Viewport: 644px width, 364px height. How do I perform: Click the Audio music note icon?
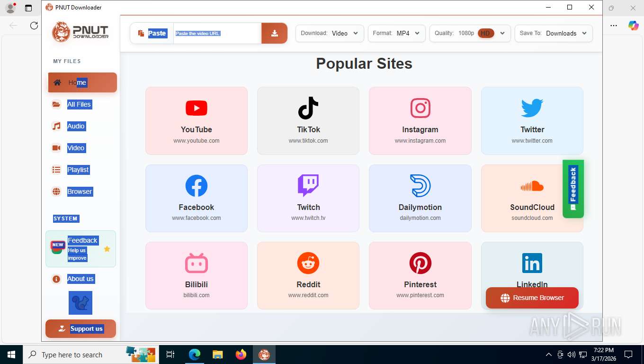pyautogui.click(x=56, y=126)
